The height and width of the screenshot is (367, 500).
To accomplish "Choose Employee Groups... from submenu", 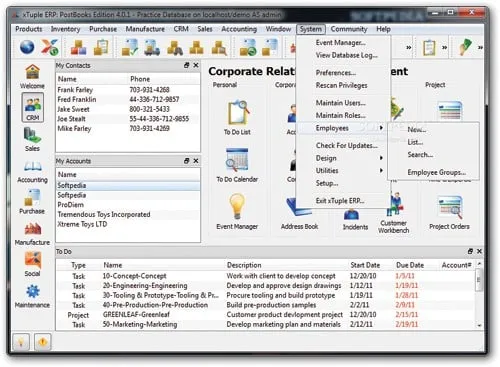I will (436, 172).
